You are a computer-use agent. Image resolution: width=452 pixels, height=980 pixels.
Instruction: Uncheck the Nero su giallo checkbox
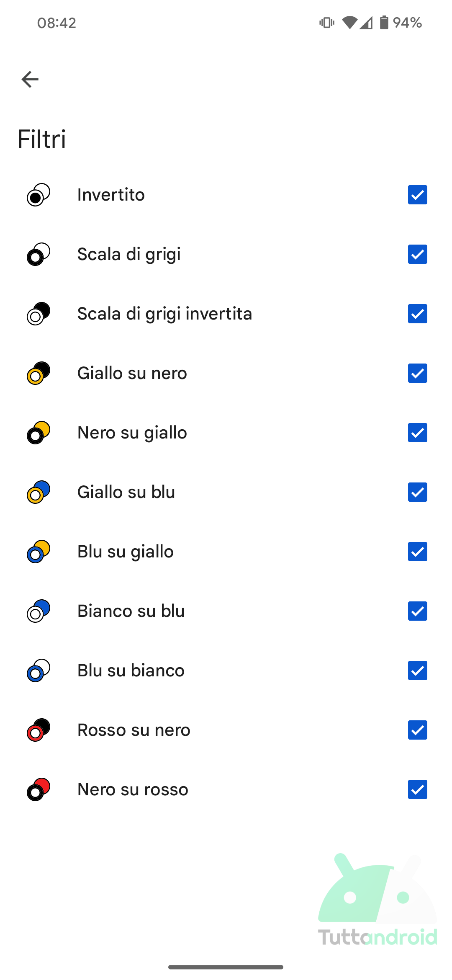418,433
